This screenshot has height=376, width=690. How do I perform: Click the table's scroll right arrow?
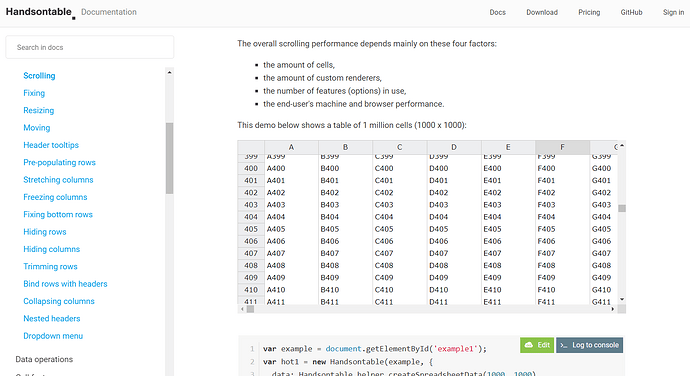pyautogui.click(x=613, y=309)
